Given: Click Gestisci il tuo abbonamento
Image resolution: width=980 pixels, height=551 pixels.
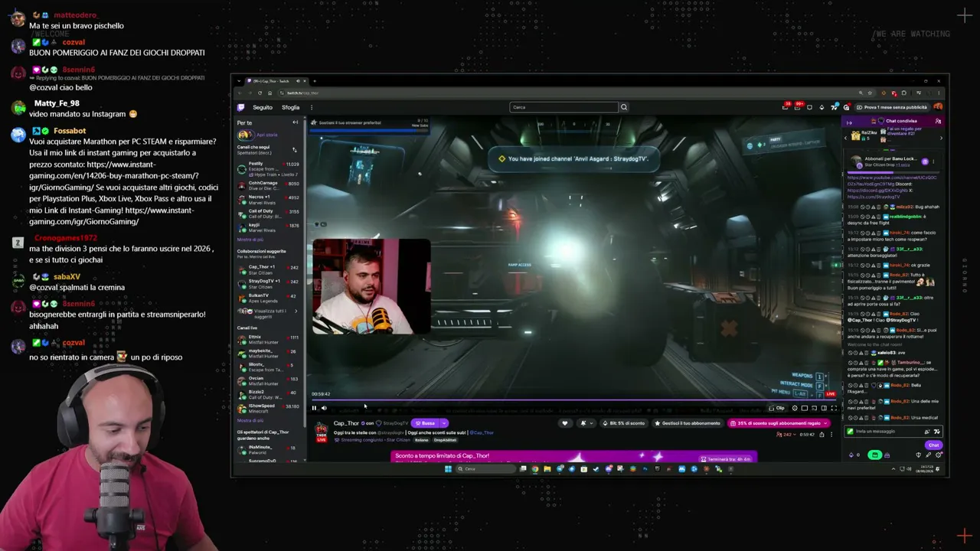Looking at the screenshot, I should pos(688,423).
